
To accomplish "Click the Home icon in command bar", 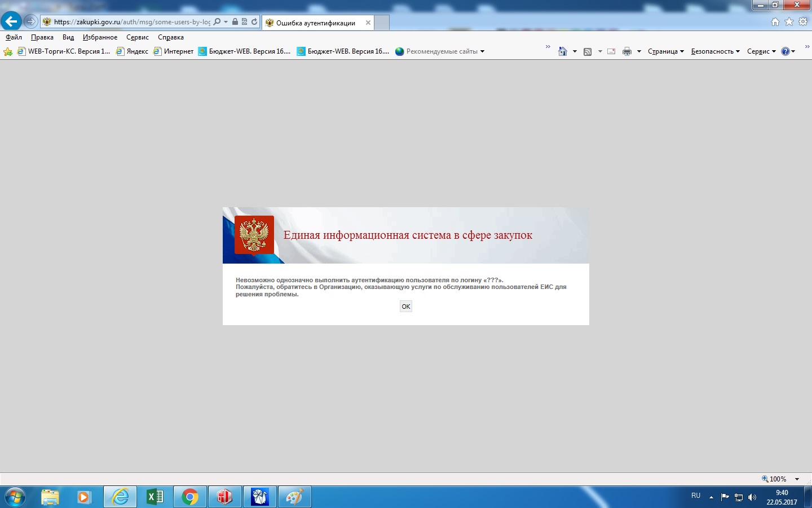I will (x=562, y=51).
